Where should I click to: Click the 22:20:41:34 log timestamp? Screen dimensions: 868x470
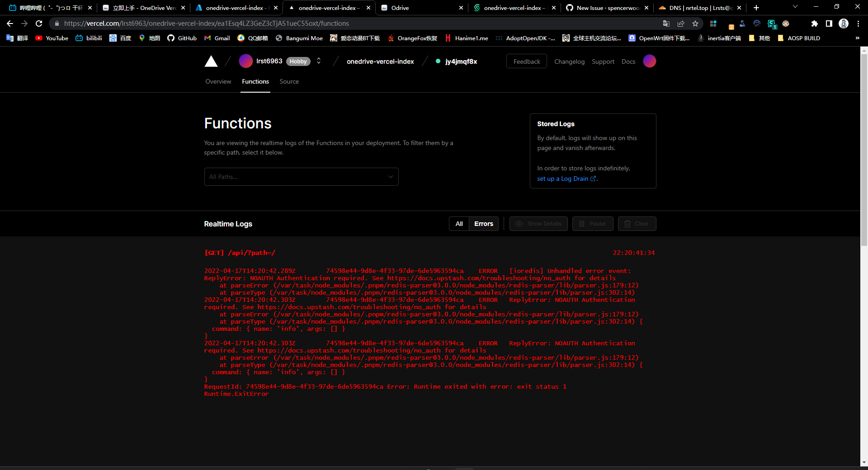click(634, 253)
